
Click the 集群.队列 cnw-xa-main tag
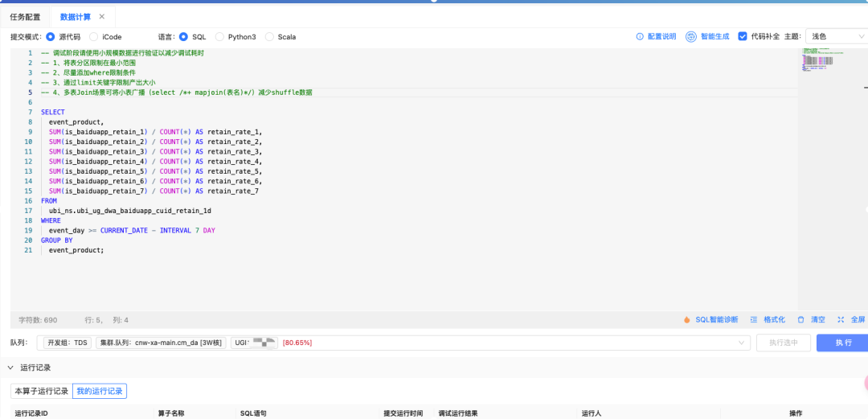coord(161,343)
